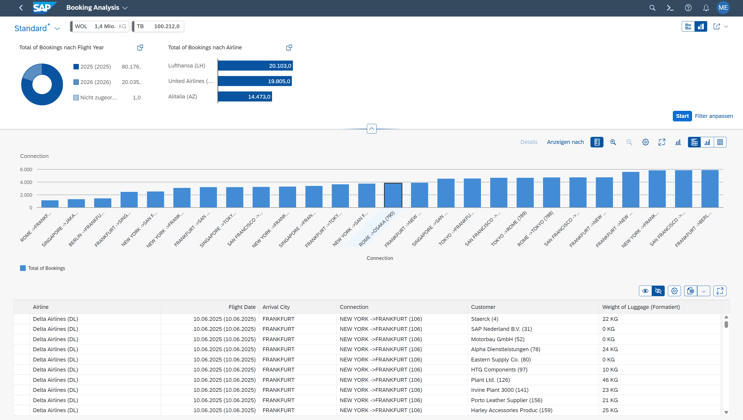Select the Lufthansa (LH) bar
This screenshot has width=743, height=420.
click(254, 66)
